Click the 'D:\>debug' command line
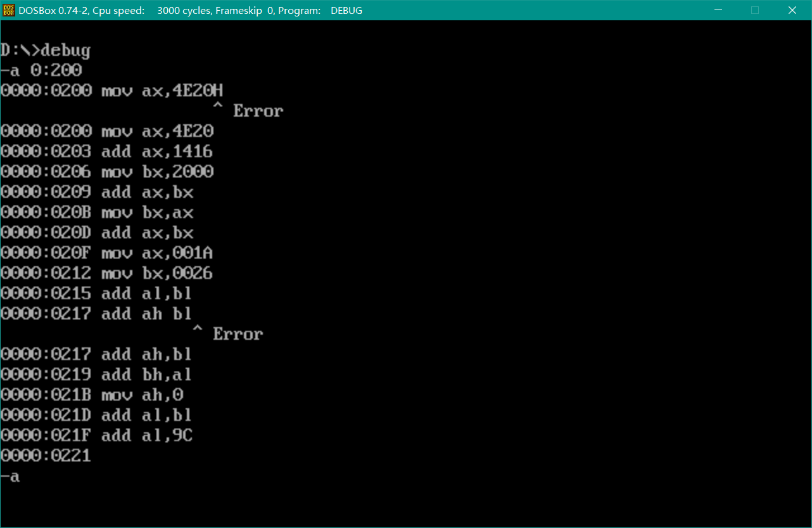The height and width of the screenshot is (528, 812). (x=46, y=51)
